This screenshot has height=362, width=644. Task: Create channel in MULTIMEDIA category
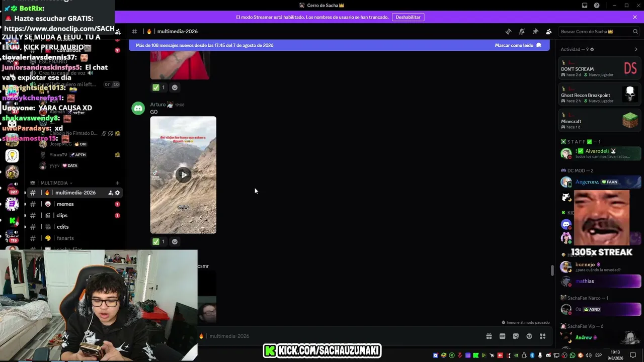click(117, 183)
